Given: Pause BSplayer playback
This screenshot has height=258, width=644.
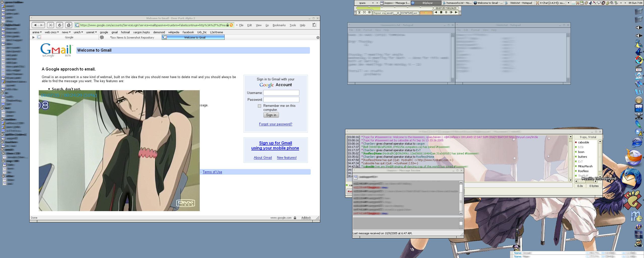Looking at the screenshot, I should click(446, 12).
